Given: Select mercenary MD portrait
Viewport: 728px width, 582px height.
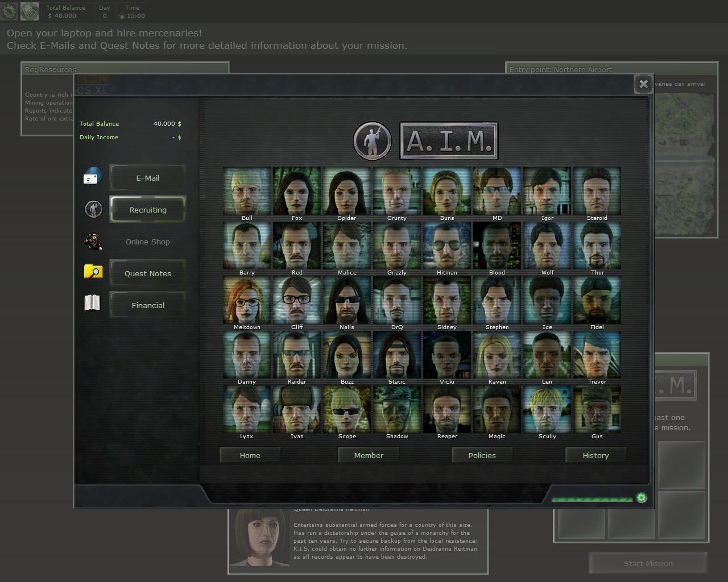Looking at the screenshot, I should (x=497, y=191).
